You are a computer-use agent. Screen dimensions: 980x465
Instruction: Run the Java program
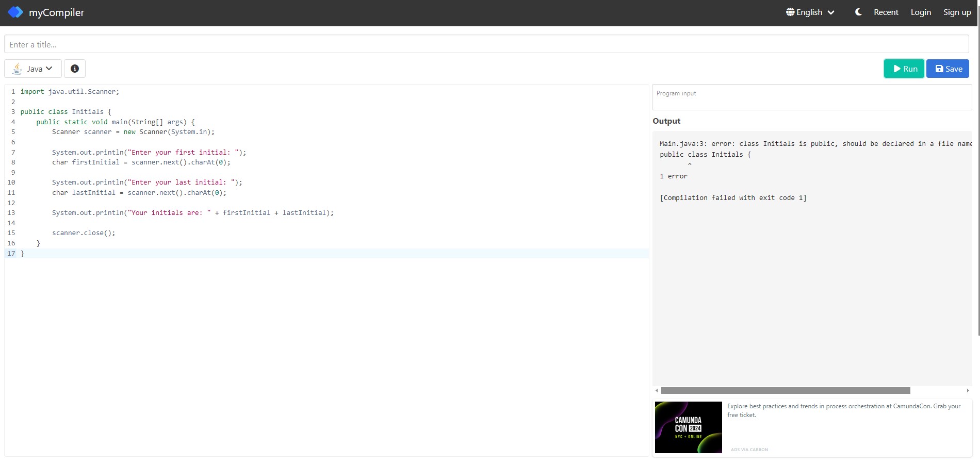pyautogui.click(x=904, y=69)
